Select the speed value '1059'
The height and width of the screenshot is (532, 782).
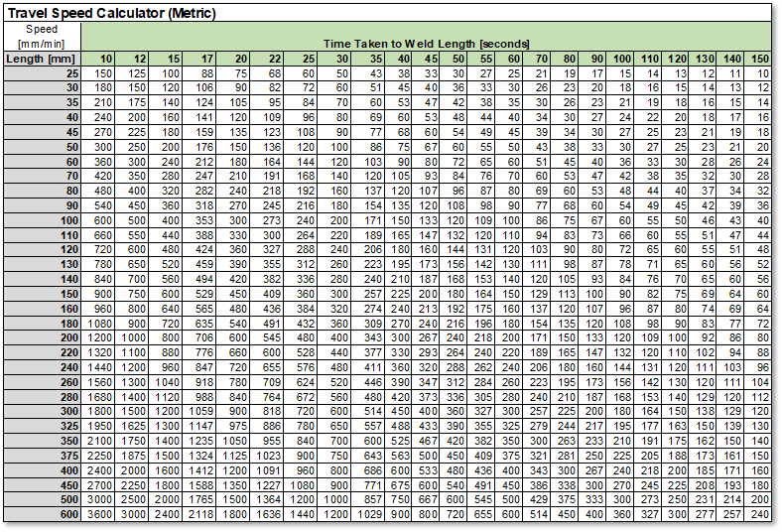(201, 411)
